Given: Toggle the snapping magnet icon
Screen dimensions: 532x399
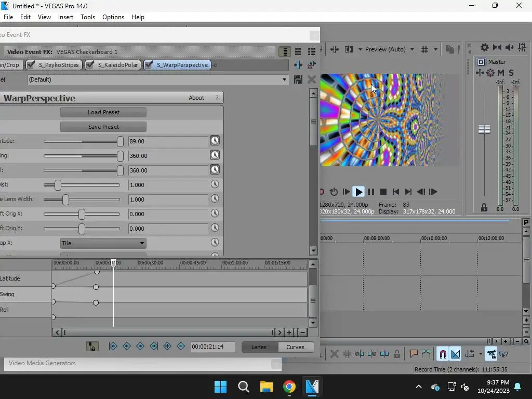Looking at the screenshot, I should coord(443,354).
